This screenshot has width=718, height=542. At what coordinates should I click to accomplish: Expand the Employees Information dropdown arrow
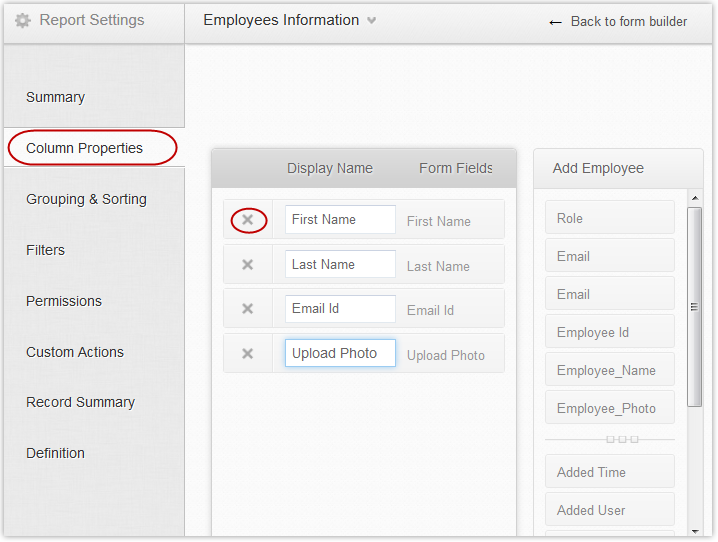pos(372,21)
